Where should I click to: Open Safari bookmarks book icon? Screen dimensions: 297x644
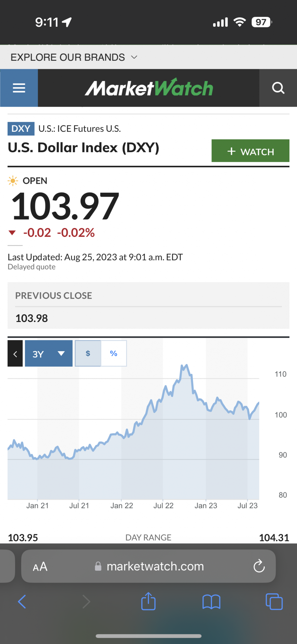212,602
